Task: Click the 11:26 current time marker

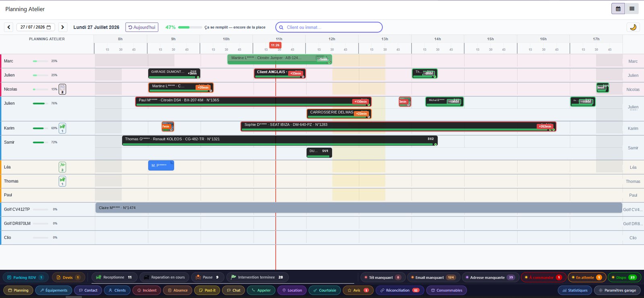Action: 275,45
